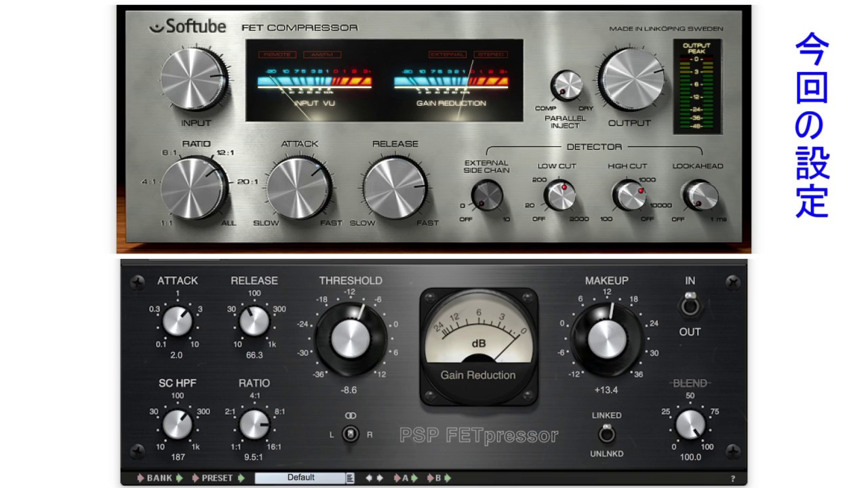This screenshot has width=868, height=488.
Task: Click the Softube RELEASE knob
Action: click(x=394, y=187)
